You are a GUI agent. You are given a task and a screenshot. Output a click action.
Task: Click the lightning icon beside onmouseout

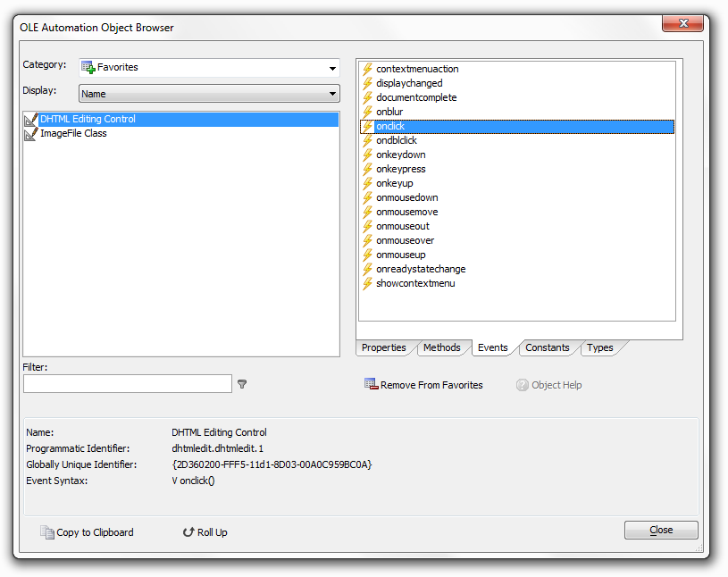pos(367,227)
